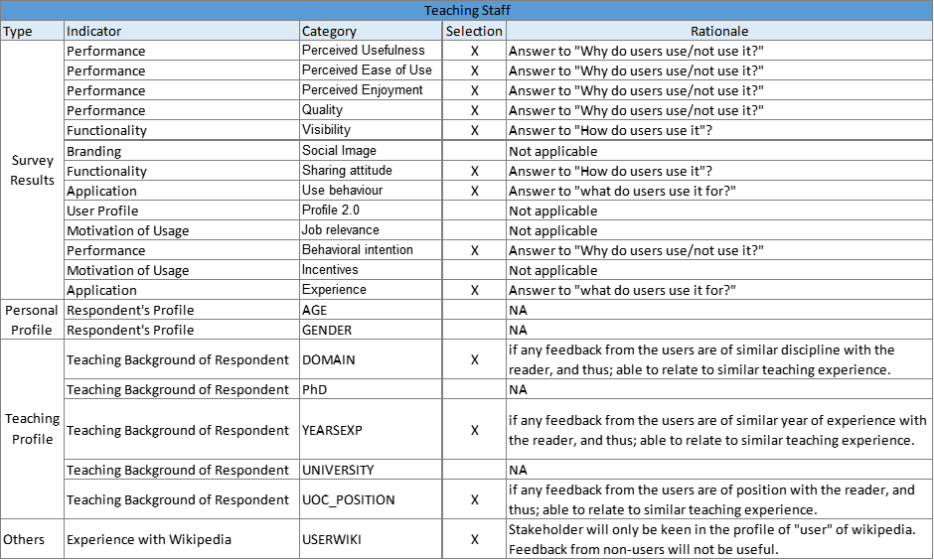The width and height of the screenshot is (934, 560).
Task: Click the USERWIKI row rationale text
Action: coord(711,539)
